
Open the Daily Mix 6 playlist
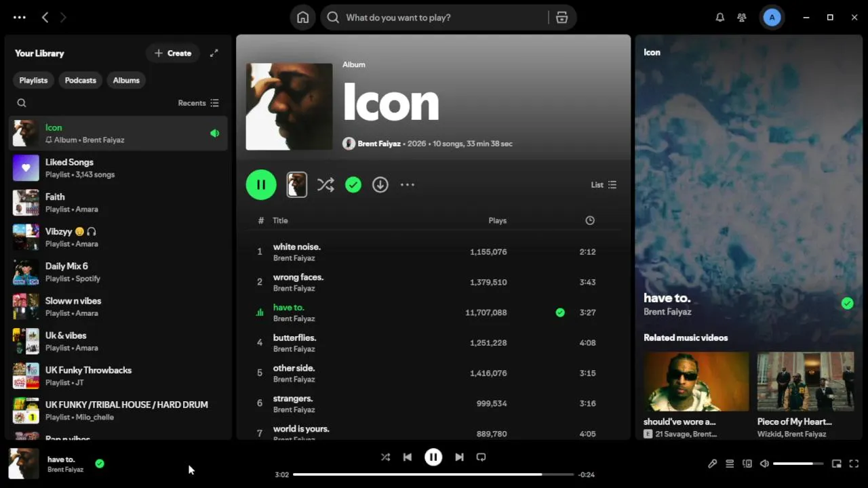click(118, 272)
